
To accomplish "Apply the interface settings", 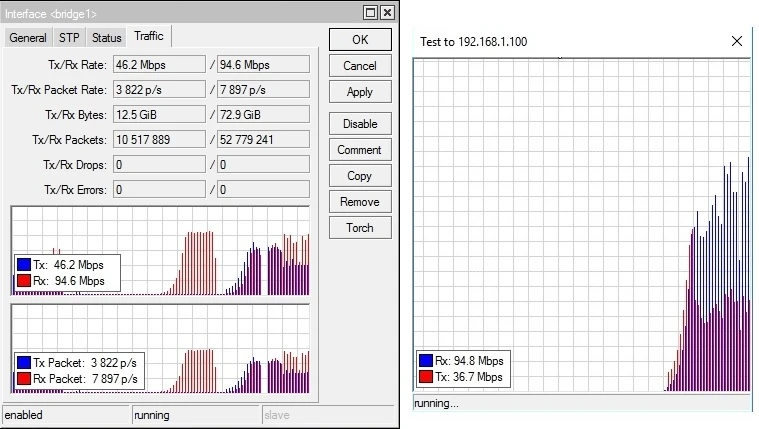I will pyautogui.click(x=359, y=92).
